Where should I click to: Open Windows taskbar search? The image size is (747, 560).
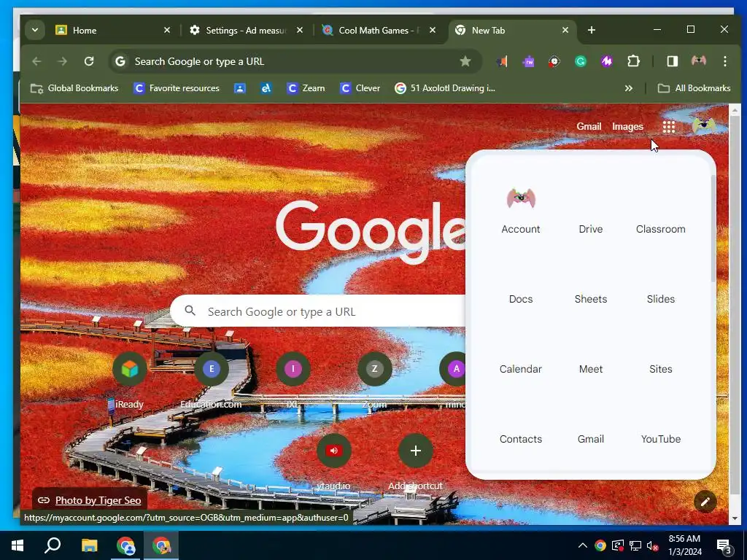(x=53, y=545)
